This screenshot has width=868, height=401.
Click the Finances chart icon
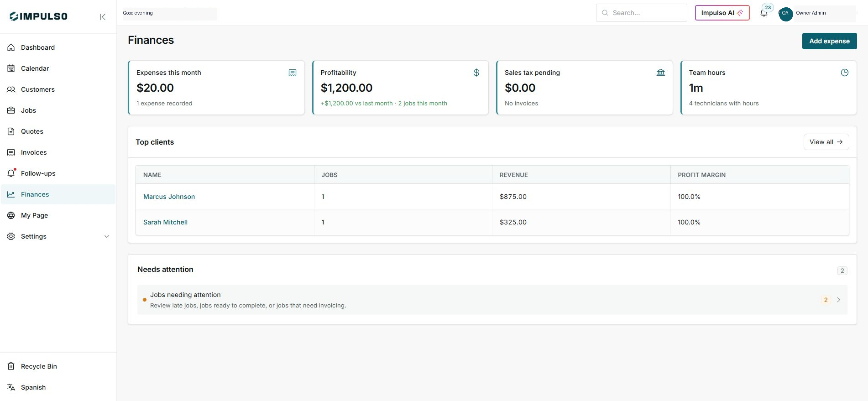[11, 194]
